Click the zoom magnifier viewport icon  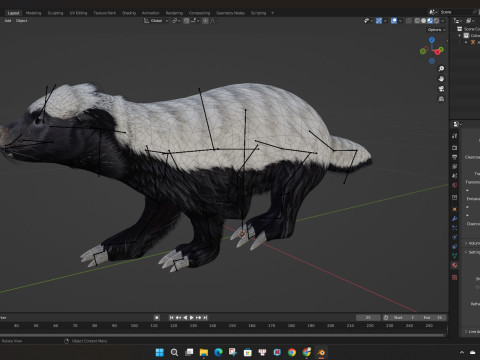pos(441,69)
